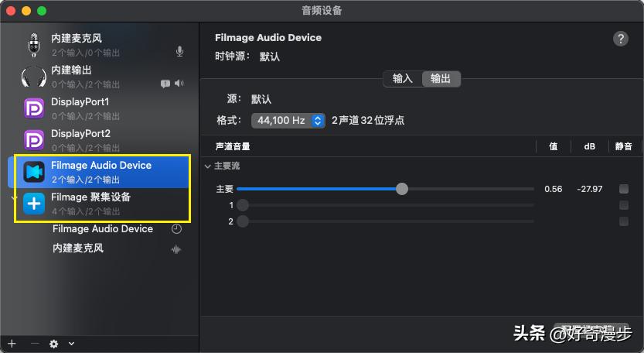
Task: Click the dB column header
Action: [x=589, y=146]
